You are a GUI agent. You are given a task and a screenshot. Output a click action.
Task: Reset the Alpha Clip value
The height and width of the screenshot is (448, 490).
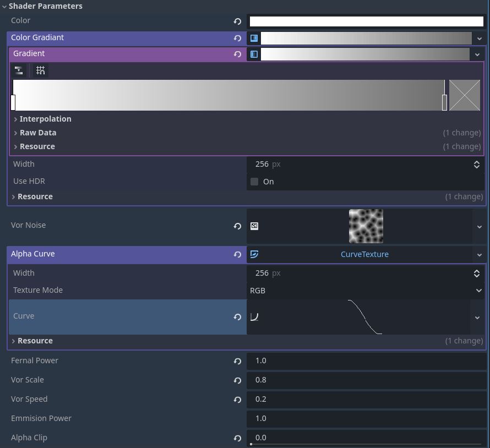click(x=237, y=438)
